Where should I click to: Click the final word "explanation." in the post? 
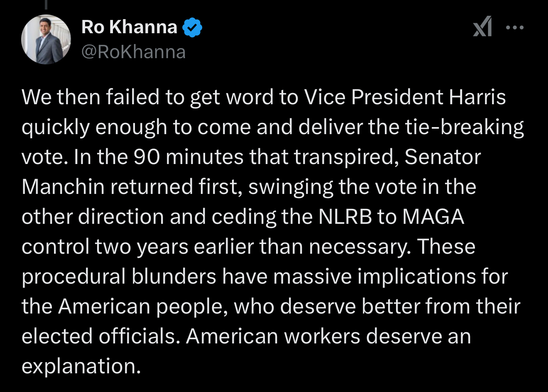[x=81, y=367]
